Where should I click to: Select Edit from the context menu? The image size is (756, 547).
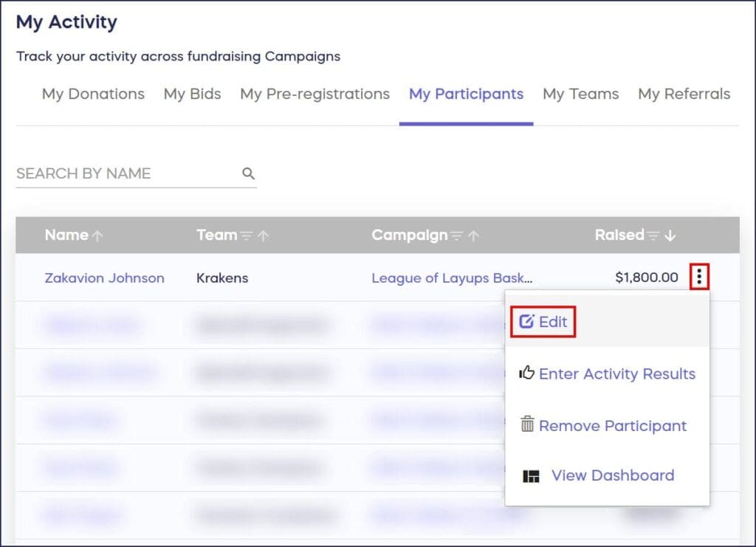click(543, 322)
